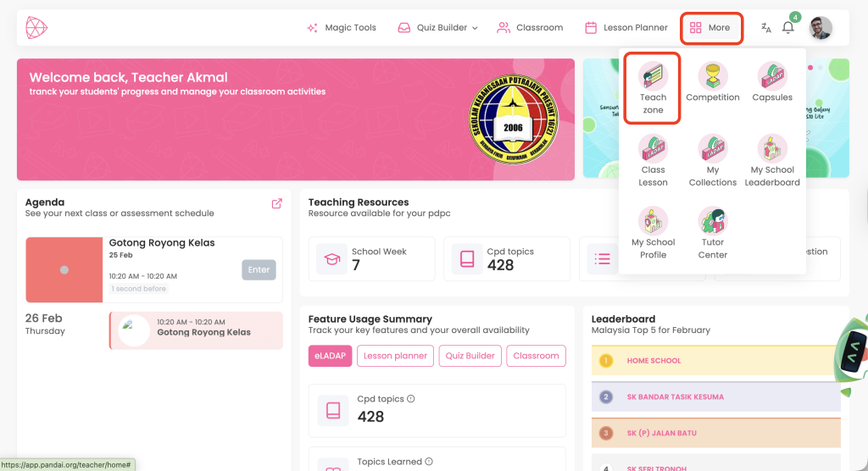Open the Competition trophy icon
Image resolution: width=868 pixels, height=471 pixels.
pos(712,76)
